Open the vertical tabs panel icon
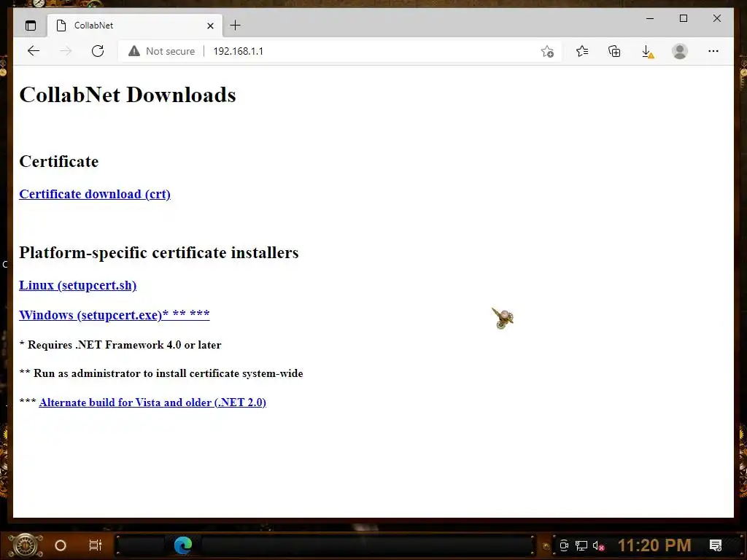 pyautogui.click(x=31, y=26)
